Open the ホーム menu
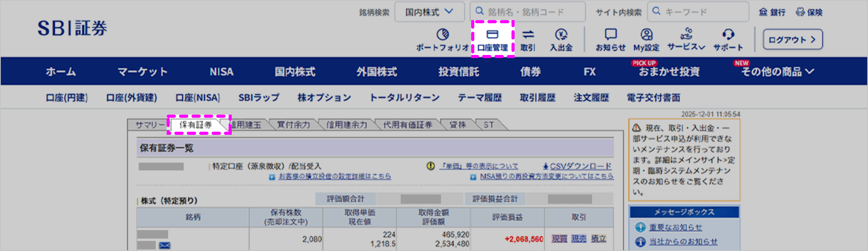This screenshot has width=868, height=251. [x=61, y=72]
